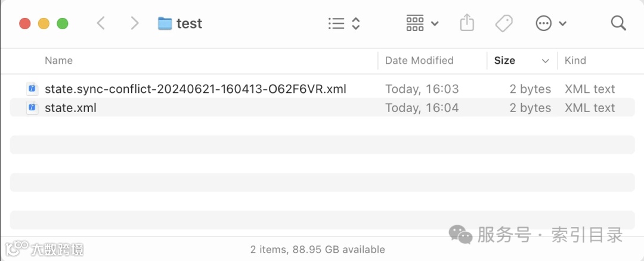This screenshot has height=261, width=644.
Task: Click the green full-screen window button
Action: click(x=63, y=24)
